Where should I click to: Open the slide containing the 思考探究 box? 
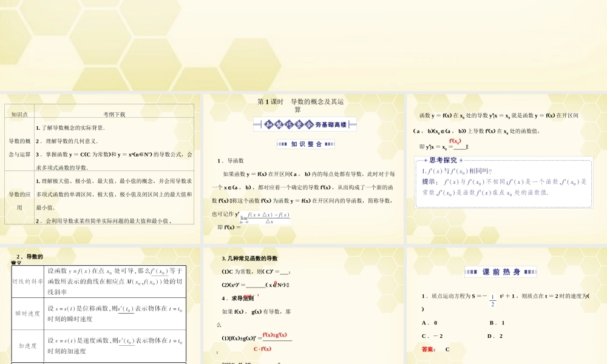point(507,169)
